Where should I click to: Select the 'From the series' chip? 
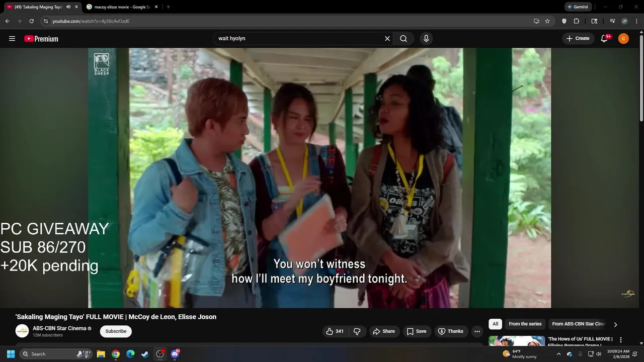pos(525,324)
